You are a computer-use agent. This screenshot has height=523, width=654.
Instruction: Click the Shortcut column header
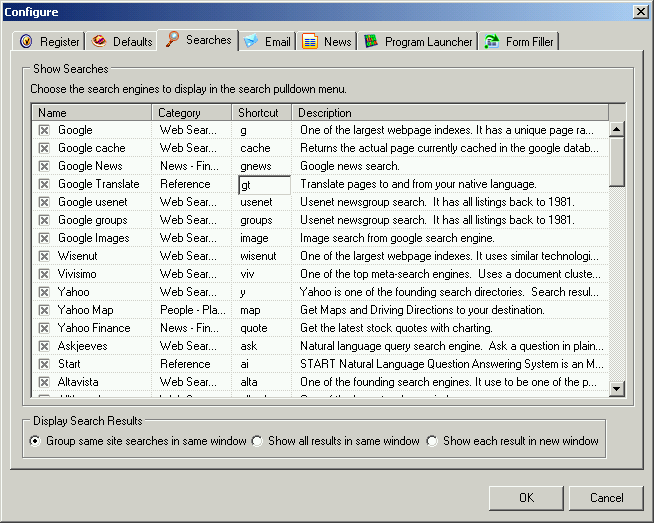(x=262, y=113)
